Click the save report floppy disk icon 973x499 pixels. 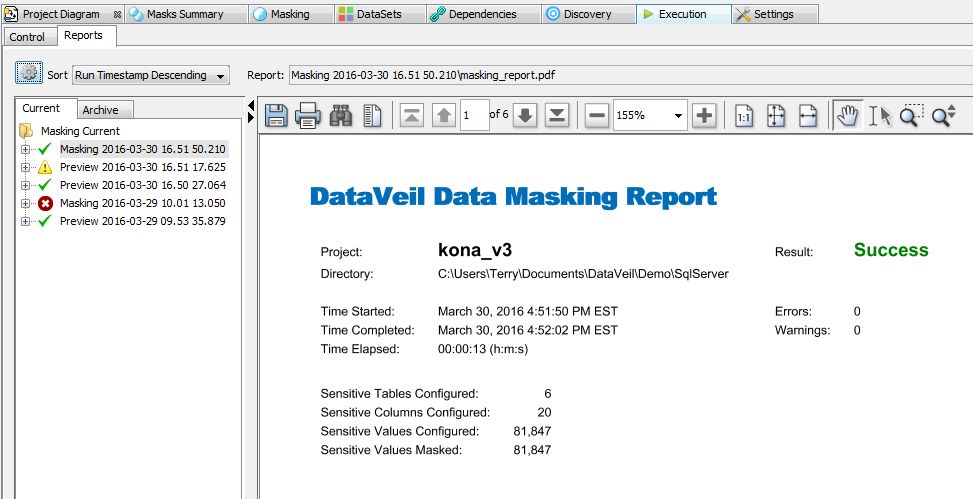coord(276,115)
